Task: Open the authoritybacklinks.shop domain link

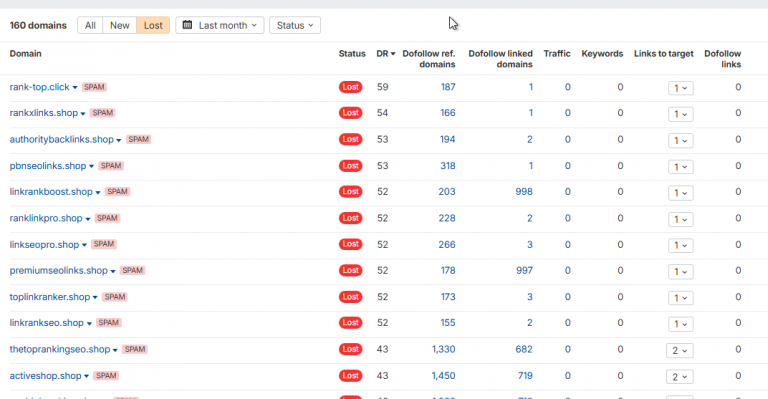Action: 62,140
